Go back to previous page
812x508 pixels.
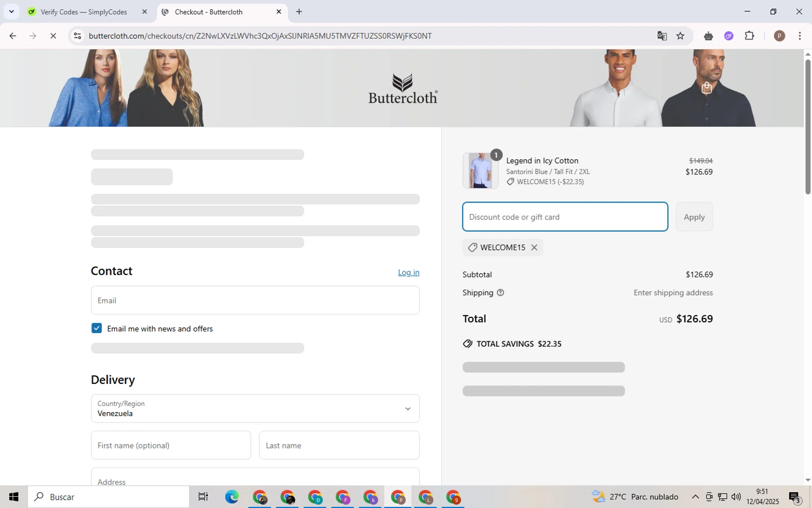click(x=12, y=36)
